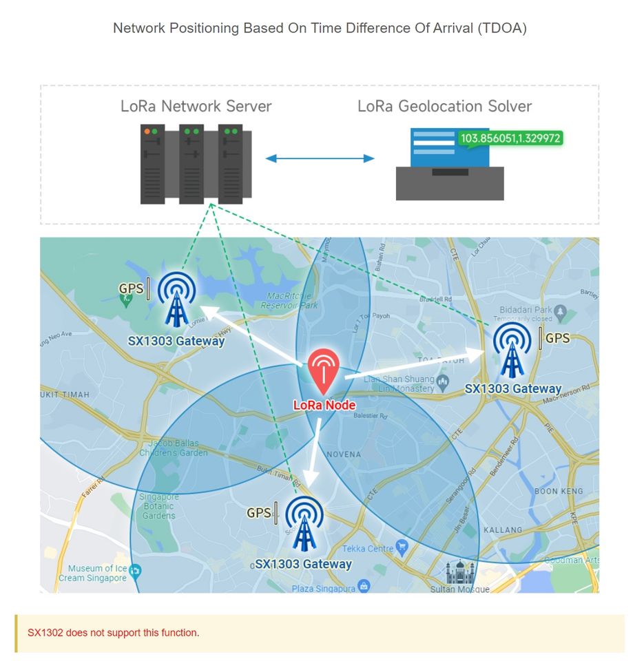Click the Tekka Centre shopping marker
The height and width of the screenshot is (661, 644).
coord(402,547)
